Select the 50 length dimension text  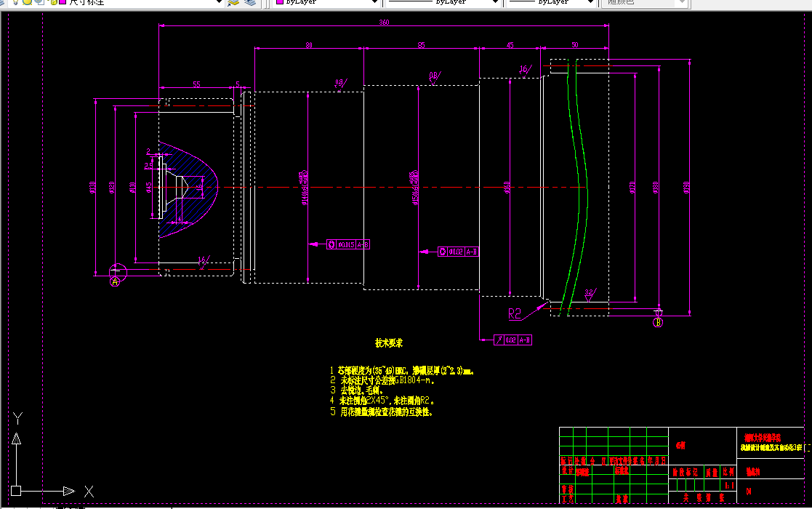(575, 45)
